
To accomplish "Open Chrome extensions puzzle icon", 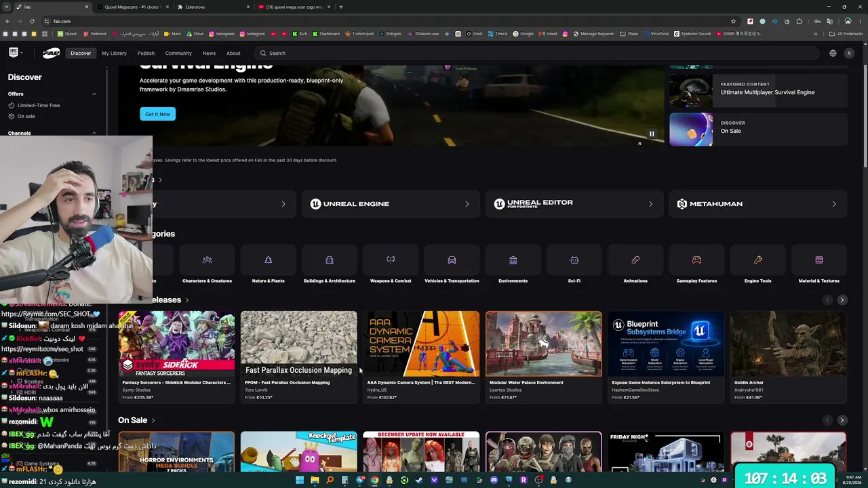I will [799, 21].
